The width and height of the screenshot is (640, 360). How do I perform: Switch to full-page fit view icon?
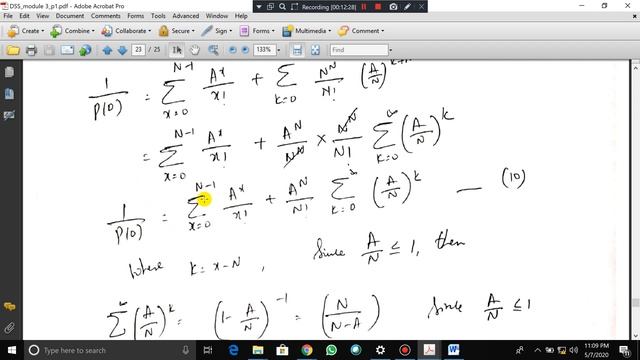pos(315,50)
